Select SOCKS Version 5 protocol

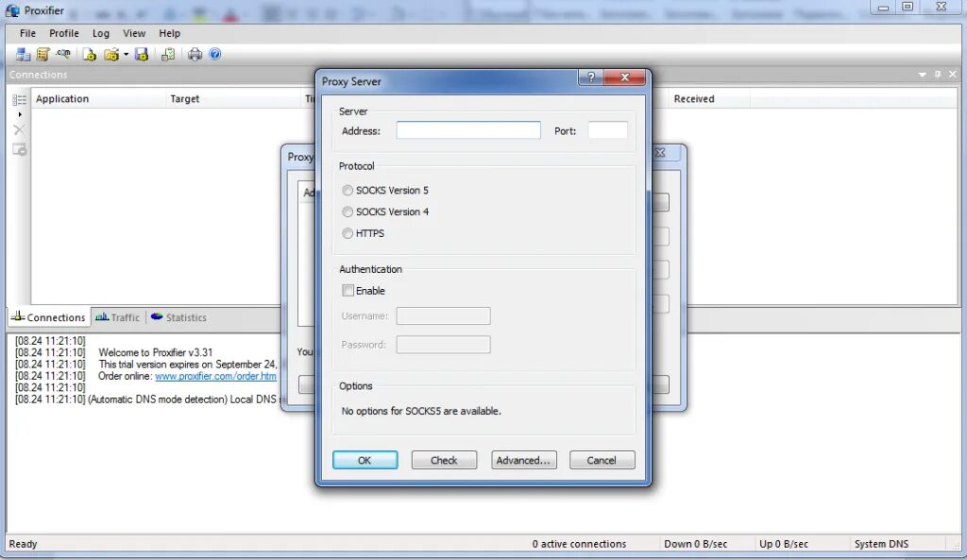[x=385, y=190]
